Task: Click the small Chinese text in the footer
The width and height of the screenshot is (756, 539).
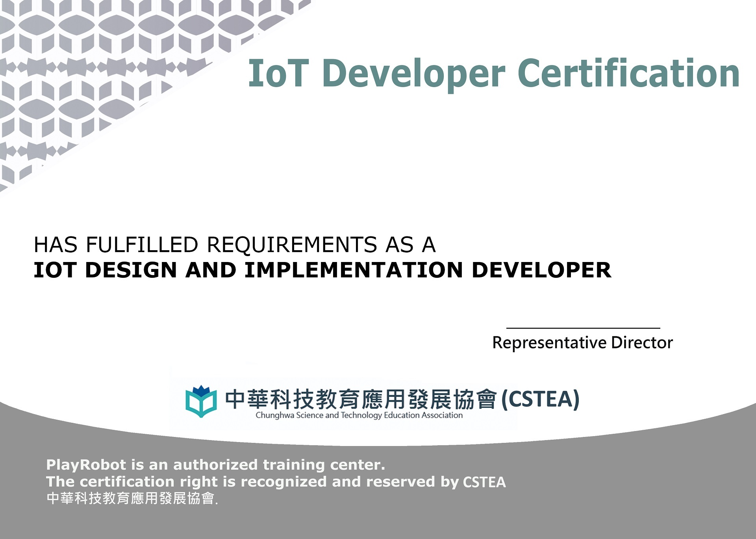Action: [131, 499]
